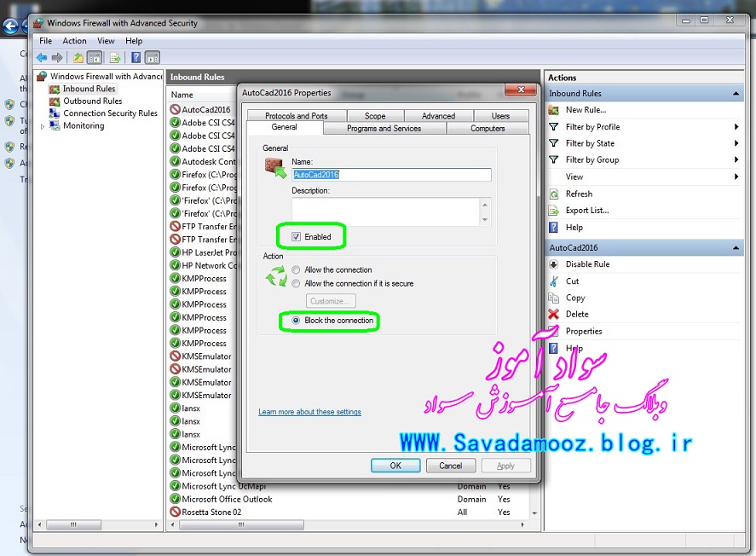Click the rules list horizontal scrollbar thumb
Viewport: 756px width, 556px height.
click(241, 524)
